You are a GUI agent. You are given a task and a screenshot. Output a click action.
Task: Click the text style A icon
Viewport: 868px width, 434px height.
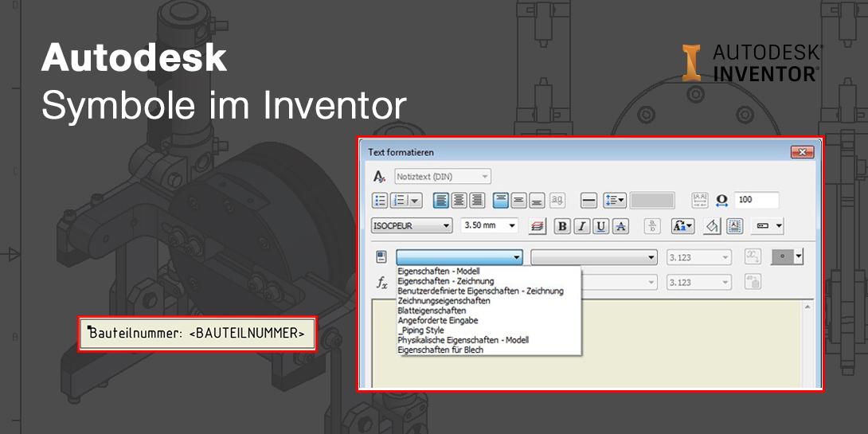379,177
